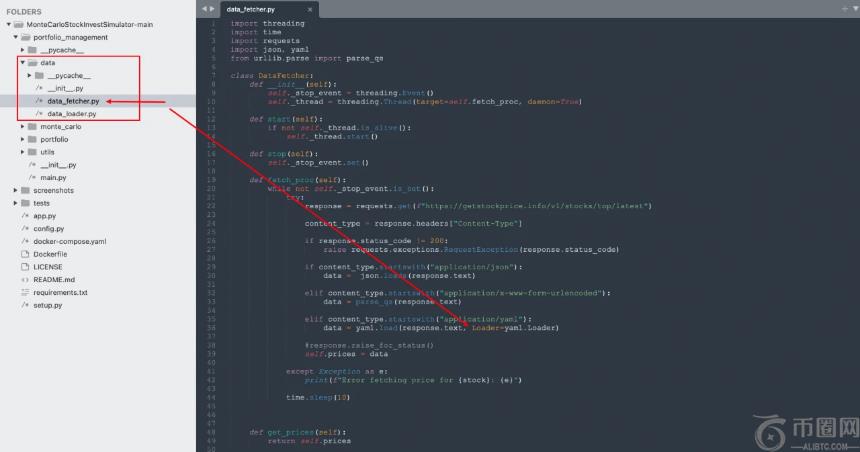The height and width of the screenshot is (452, 860).
Task: Expand the screenshots folder
Action: tap(16, 190)
